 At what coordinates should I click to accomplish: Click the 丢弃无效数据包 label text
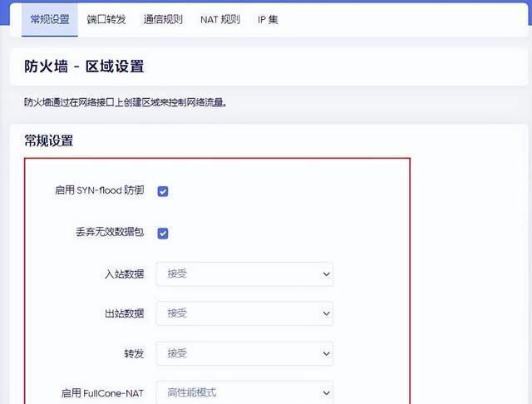pyautogui.click(x=109, y=233)
